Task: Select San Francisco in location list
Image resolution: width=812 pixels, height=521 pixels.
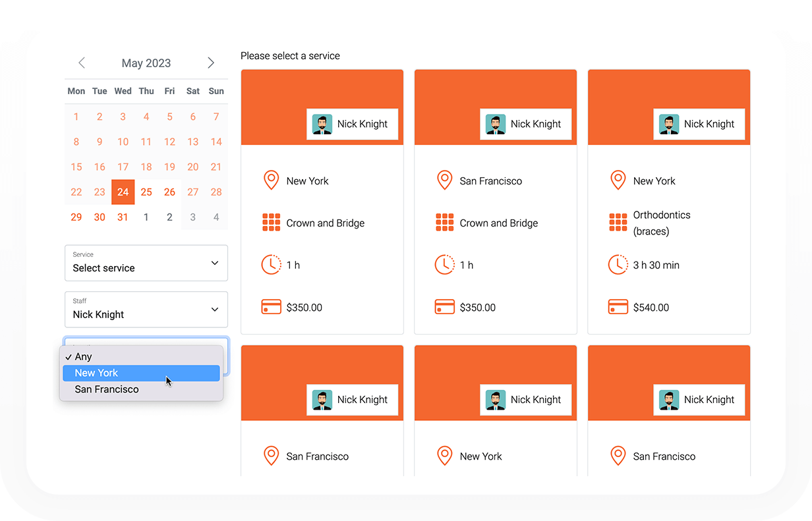Action: (141, 389)
